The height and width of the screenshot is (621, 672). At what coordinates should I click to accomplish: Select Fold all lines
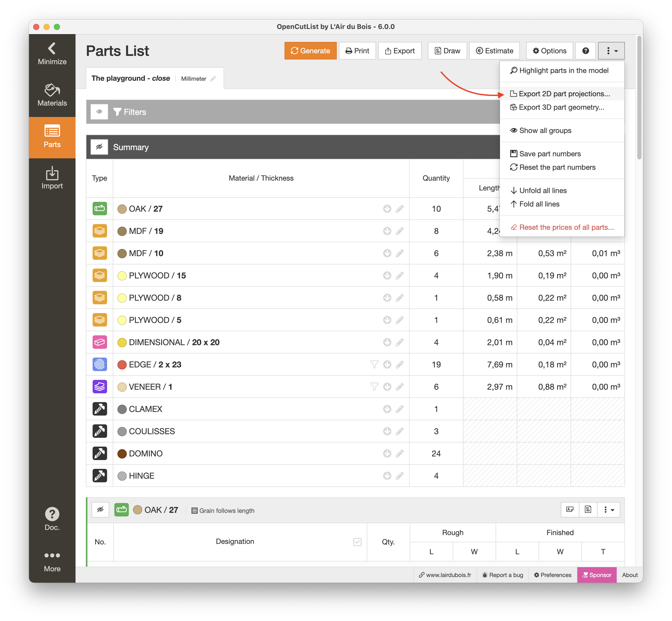click(562, 204)
